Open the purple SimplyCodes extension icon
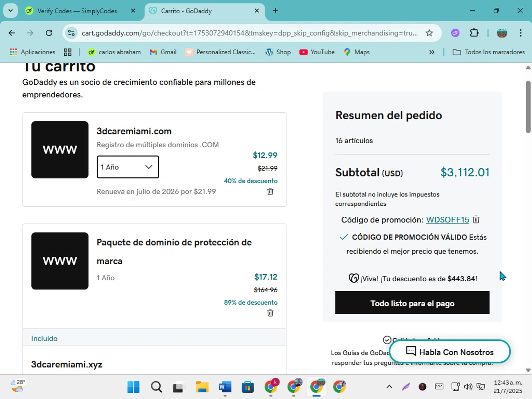532x399 pixels. [x=455, y=33]
